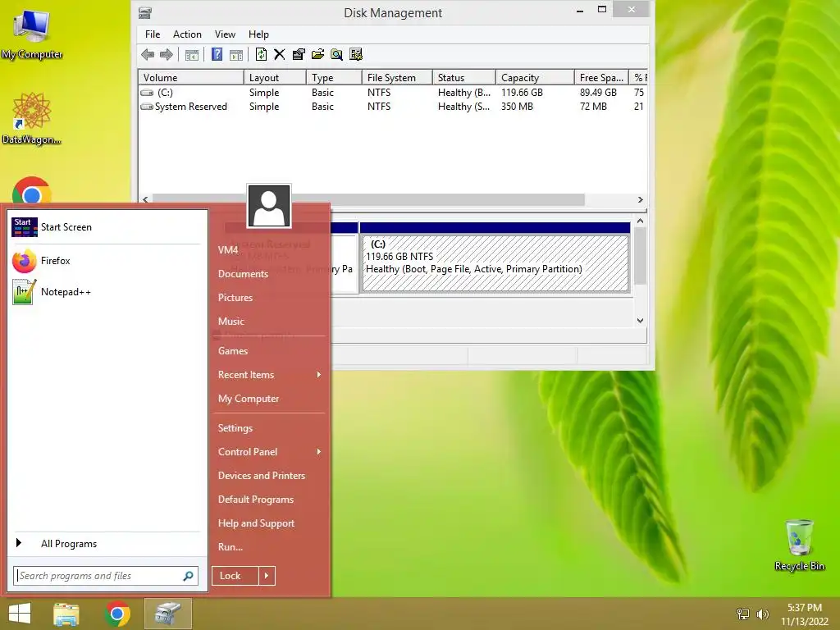840x630 pixels.
Task: Open Start Screen from the Start menu
Action: coord(106,227)
